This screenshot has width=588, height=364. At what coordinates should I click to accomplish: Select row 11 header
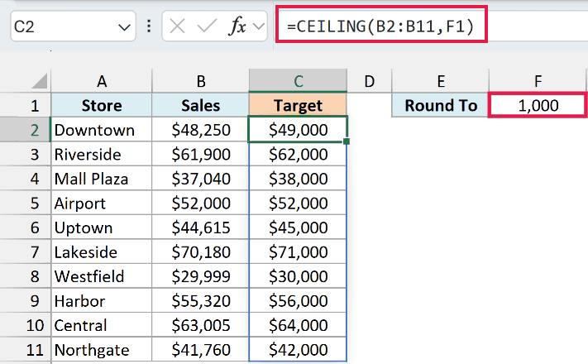pyautogui.click(x=25, y=349)
